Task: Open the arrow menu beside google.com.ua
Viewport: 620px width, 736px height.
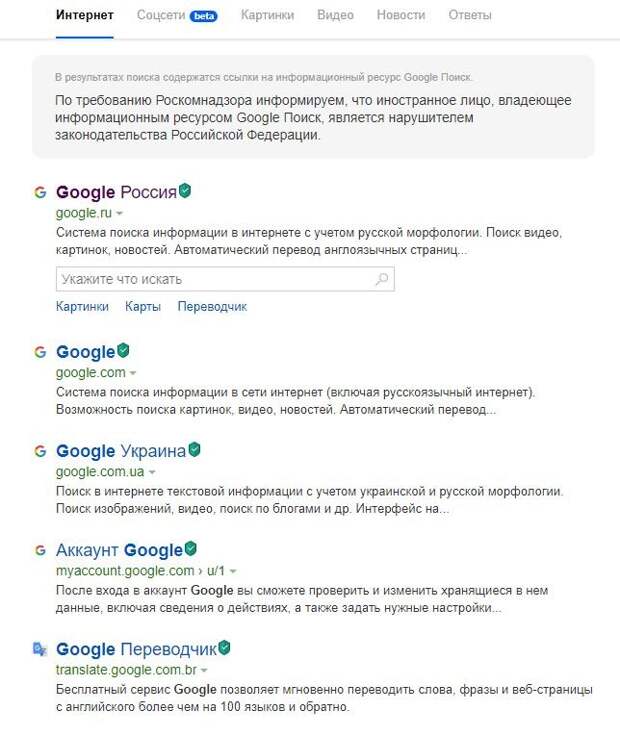Action: 153,472
